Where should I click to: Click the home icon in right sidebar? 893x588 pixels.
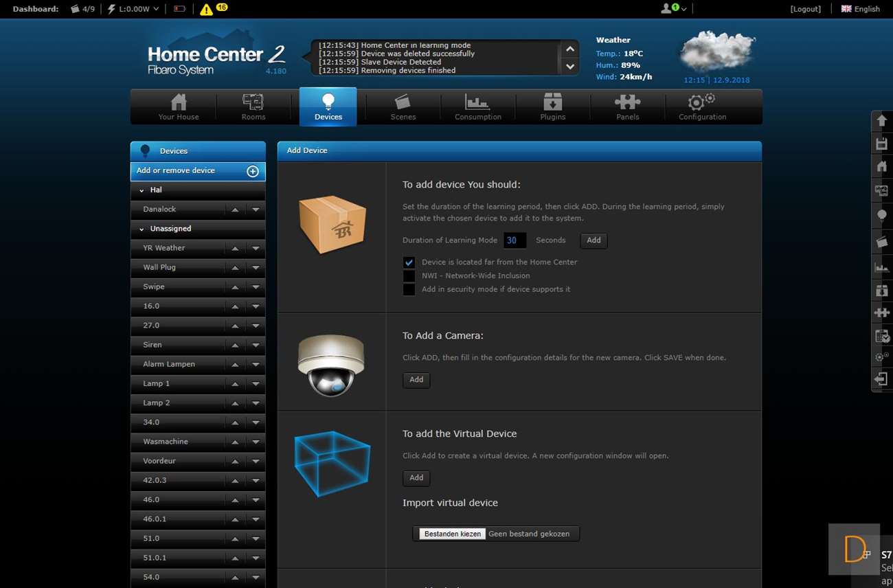click(881, 166)
